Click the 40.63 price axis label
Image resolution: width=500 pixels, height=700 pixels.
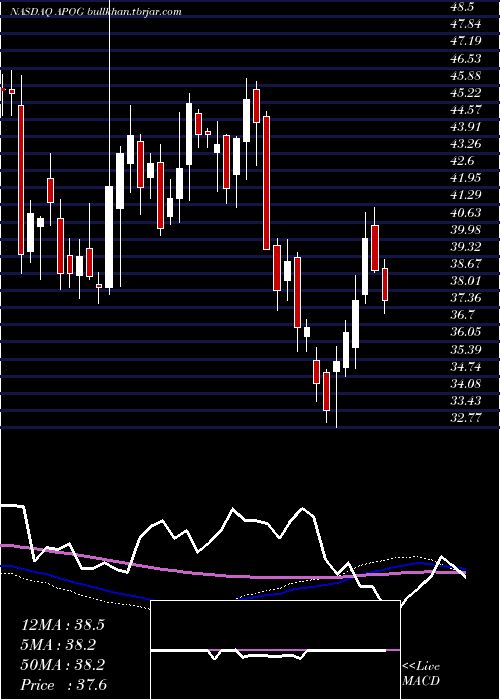pyautogui.click(x=467, y=212)
